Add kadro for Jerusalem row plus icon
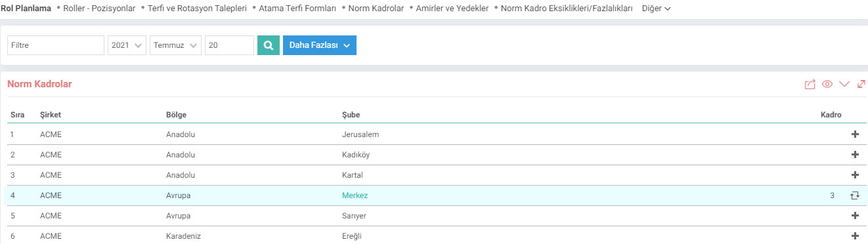868x244 pixels. 855,134
